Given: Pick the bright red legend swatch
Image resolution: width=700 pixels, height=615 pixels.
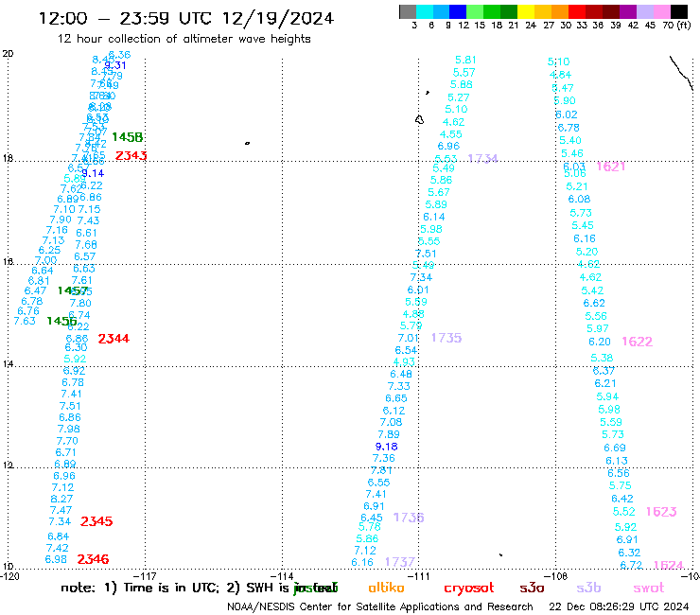Looking at the screenshot, I should (577, 11).
